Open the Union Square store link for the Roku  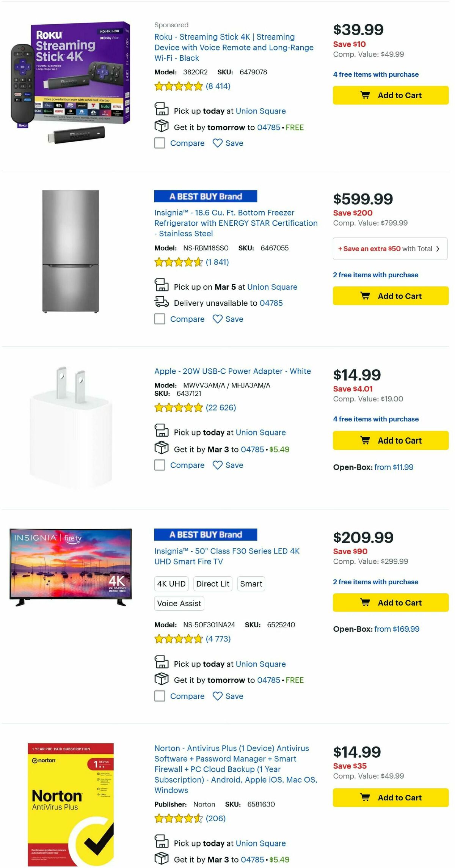(x=260, y=111)
